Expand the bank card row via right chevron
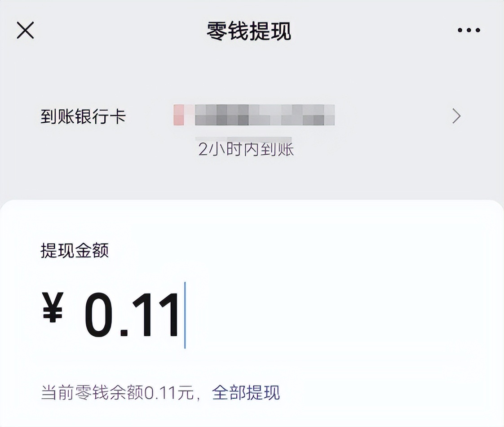504x427 pixels. click(456, 116)
